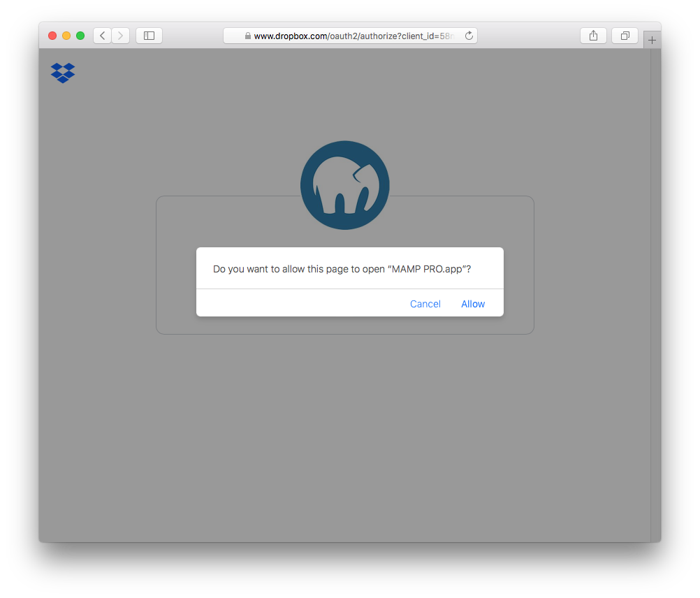Go forward using the forward arrow

pyautogui.click(x=120, y=35)
